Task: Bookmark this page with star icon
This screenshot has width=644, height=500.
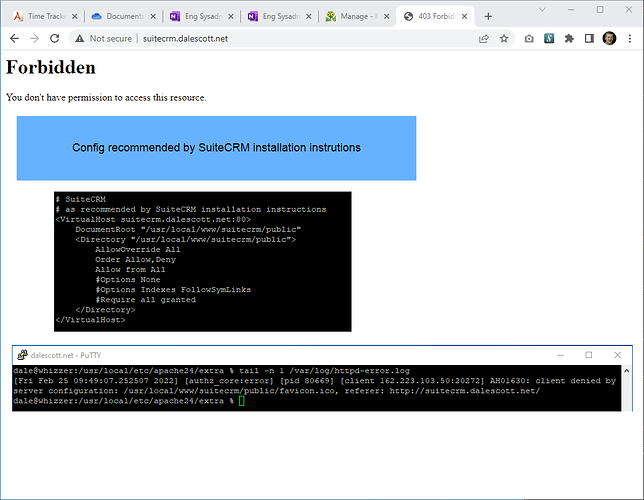Action: point(504,39)
